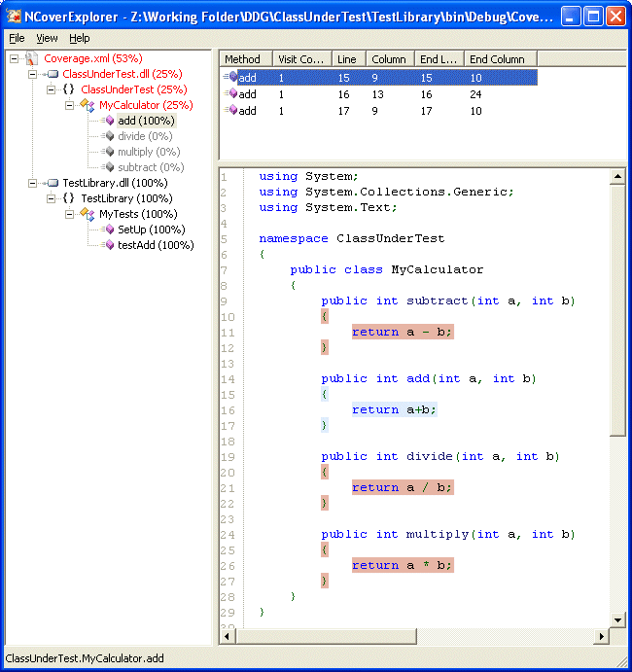Screen dimensions: 632x672
Task: Click the ClassUnderTest namespace braces icon
Action: click(69, 89)
